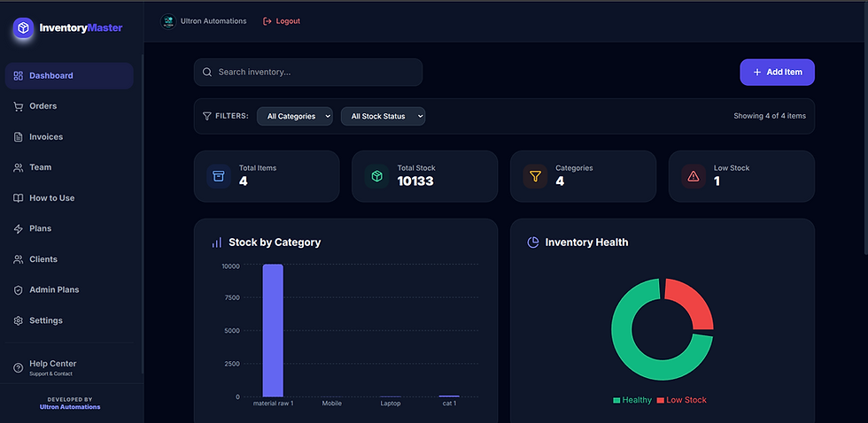The height and width of the screenshot is (423, 868).
Task: Click the Inventory Health pie chart icon
Action: [533, 242]
